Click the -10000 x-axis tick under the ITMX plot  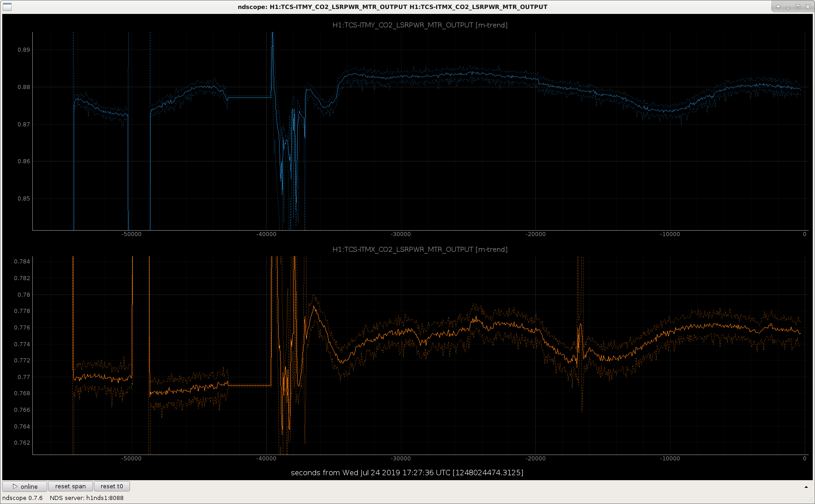pos(670,459)
